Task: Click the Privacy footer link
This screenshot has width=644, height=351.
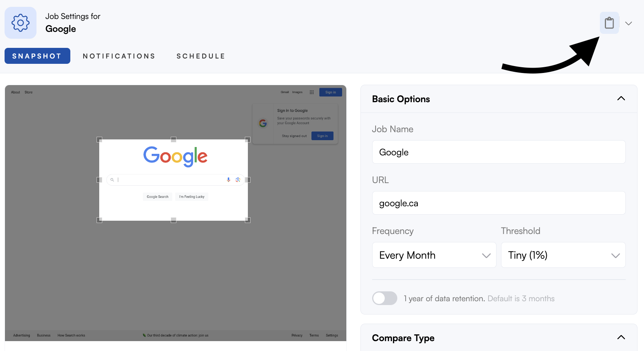Action: tap(297, 335)
